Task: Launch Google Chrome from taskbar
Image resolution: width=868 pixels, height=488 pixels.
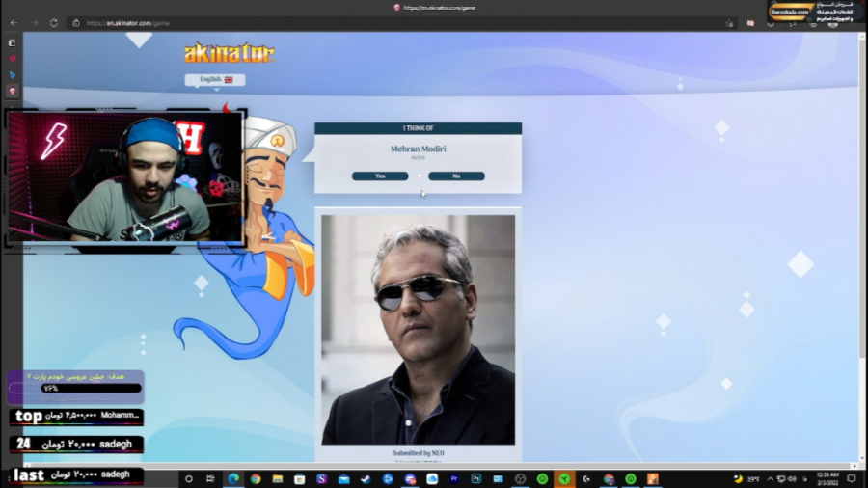Action: (256, 479)
